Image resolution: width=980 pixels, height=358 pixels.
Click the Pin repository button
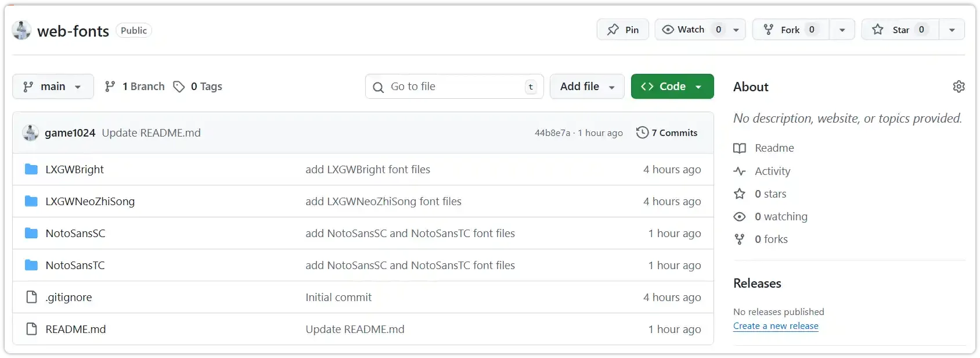tap(622, 30)
